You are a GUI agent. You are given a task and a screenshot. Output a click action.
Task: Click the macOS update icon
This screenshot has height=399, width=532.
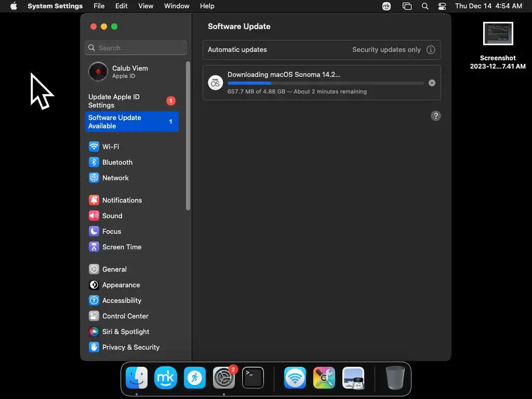(215, 83)
